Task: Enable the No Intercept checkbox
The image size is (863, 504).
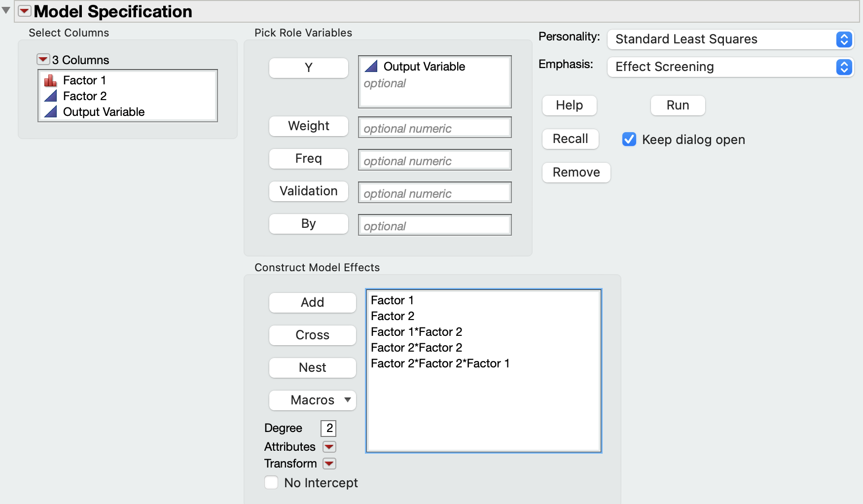Action: click(271, 482)
